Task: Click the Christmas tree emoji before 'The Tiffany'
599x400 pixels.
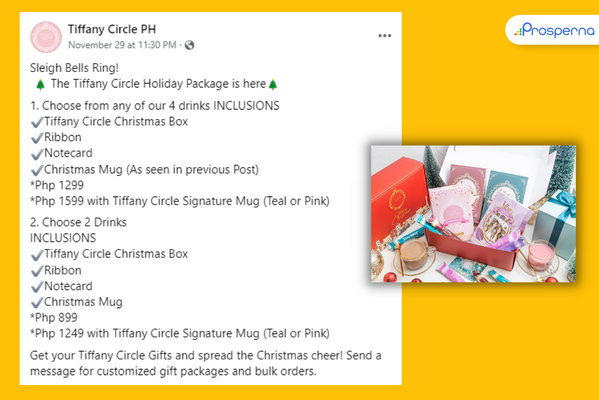Action: point(40,84)
